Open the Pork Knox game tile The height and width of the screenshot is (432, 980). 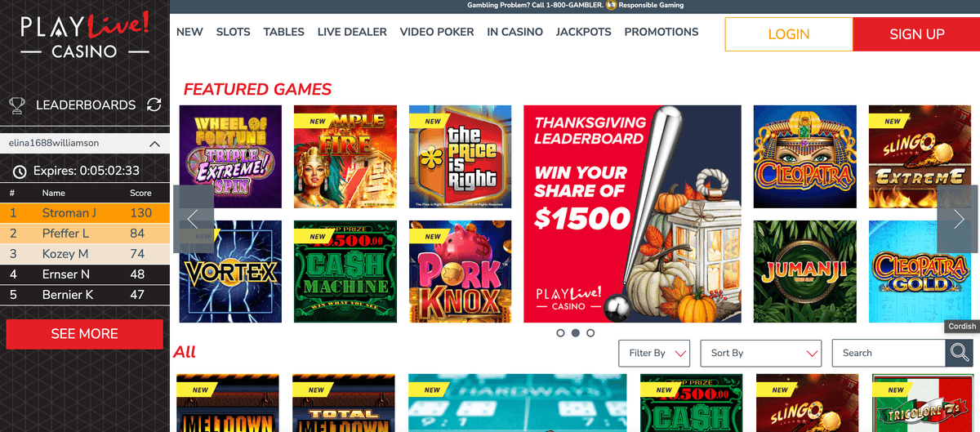click(x=460, y=272)
